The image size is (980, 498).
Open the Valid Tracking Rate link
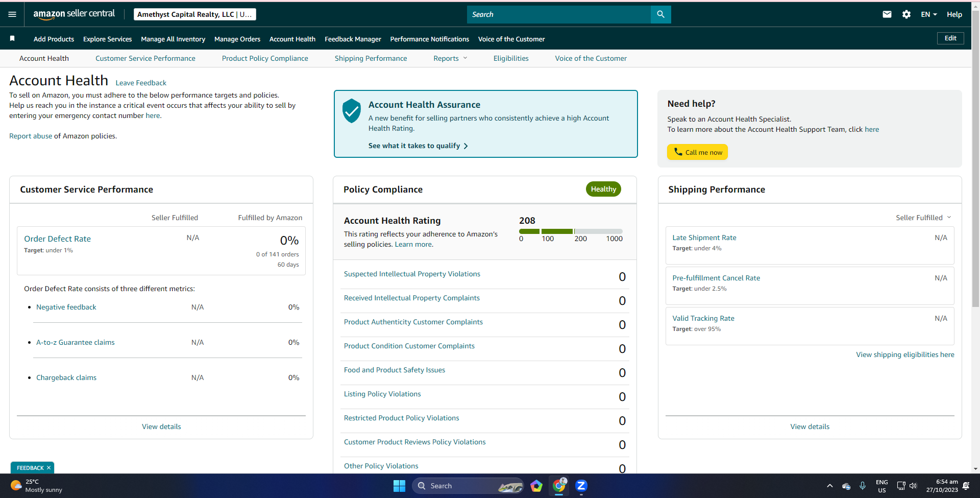(x=703, y=318)
